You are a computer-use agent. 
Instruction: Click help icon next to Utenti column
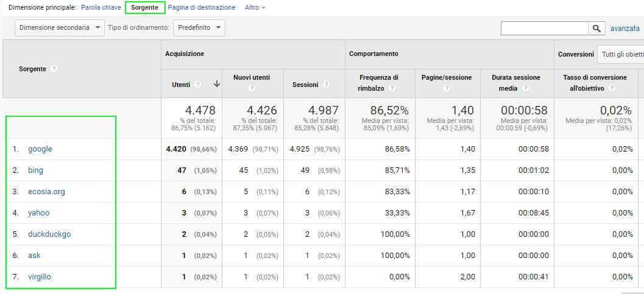pyautogui.click(x=198, y=85)
